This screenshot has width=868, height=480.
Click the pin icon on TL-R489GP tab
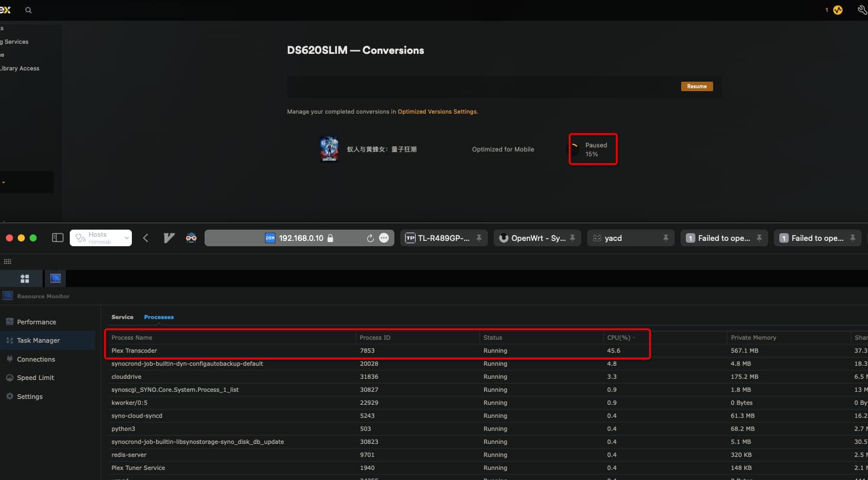pyautogui.click(x=478, y=238)
